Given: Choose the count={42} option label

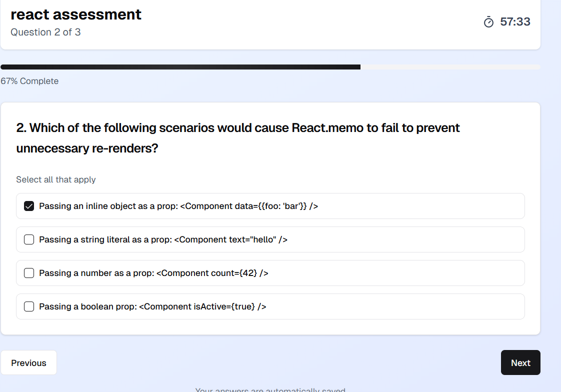Looking at the screenshot, I should pos(153,273).
